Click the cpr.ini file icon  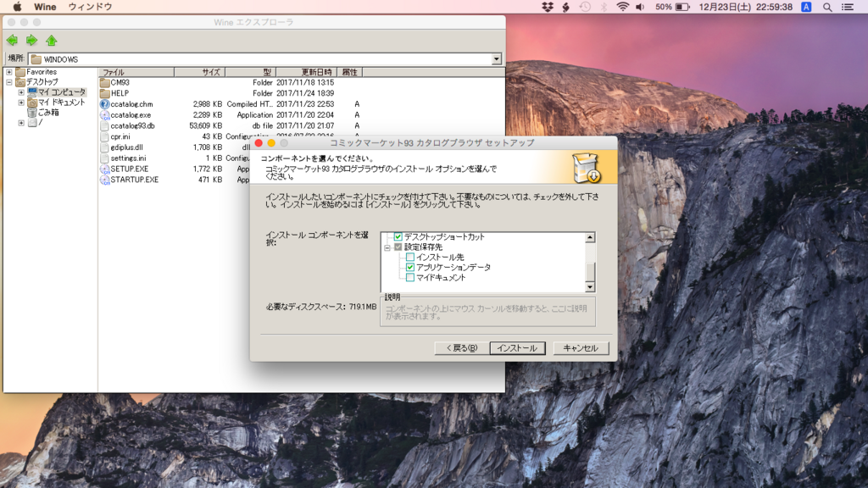pos(104,136)
